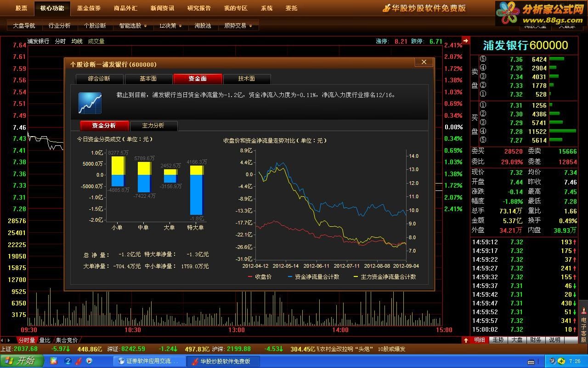Open the 核心功能 menu
This screenshot has width=588, height=368.
(x=52, y=8)
